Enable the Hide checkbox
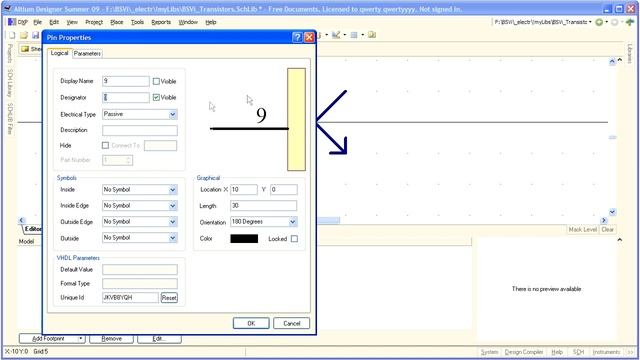 click(x=105, y=145)
